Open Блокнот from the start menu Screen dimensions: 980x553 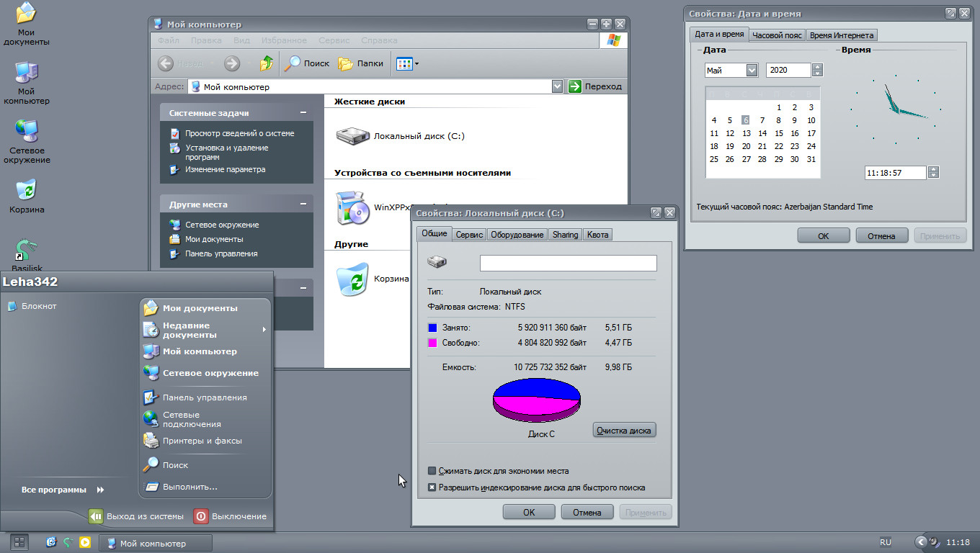(x=32, y=306)
